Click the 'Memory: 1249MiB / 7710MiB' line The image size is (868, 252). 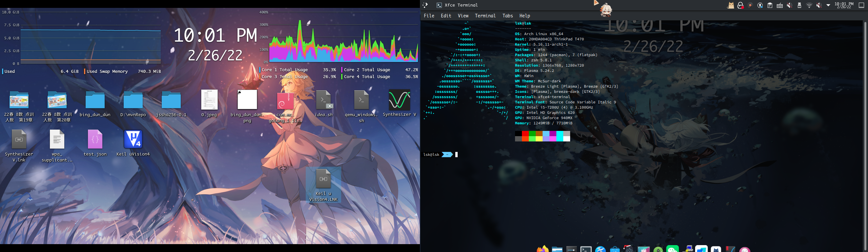point(544,123)
